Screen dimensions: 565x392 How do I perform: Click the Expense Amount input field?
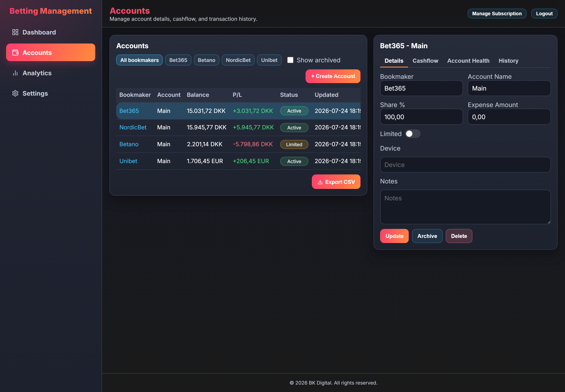509,117
